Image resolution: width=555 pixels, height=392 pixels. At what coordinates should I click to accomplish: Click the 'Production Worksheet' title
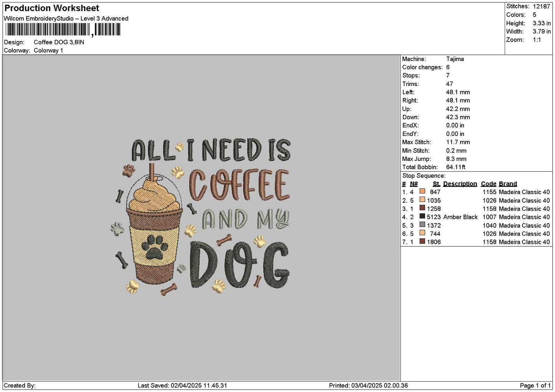51,8
